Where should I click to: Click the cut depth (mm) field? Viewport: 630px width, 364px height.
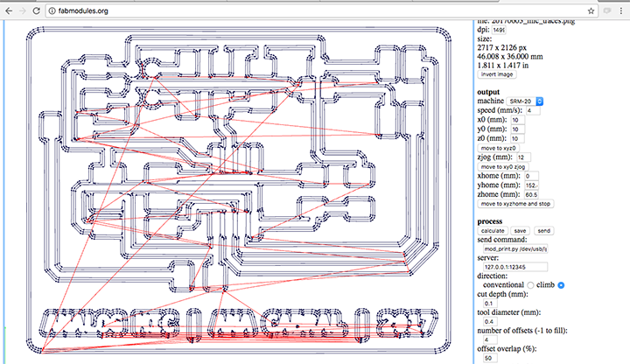click(490, 304)
